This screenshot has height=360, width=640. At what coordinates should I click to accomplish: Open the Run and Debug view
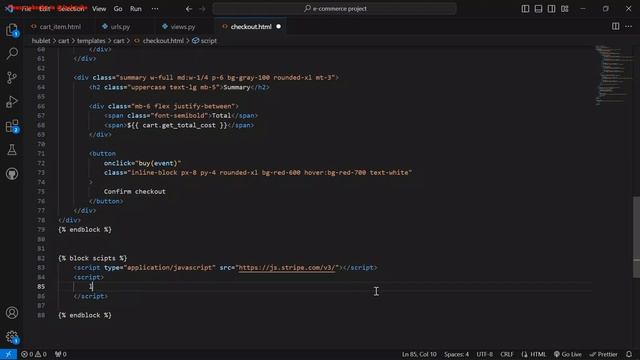[12, 102]
